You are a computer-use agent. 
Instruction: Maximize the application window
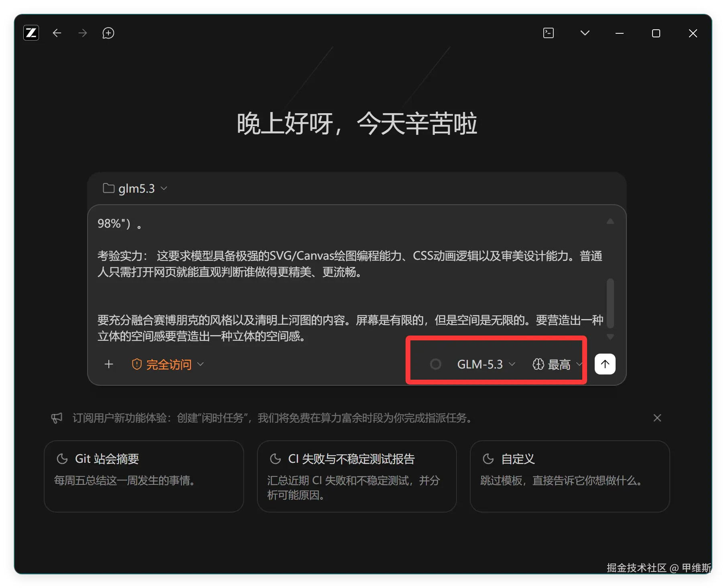pyautogui.click(x=656, y=33)
